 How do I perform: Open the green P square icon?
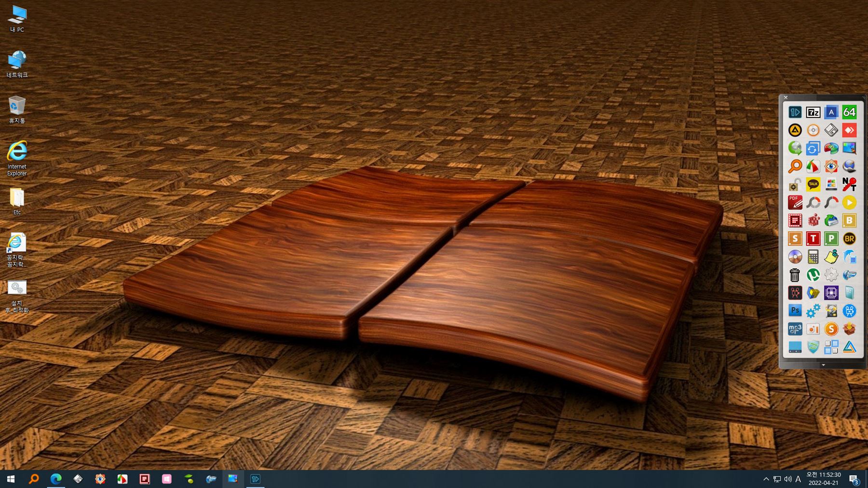pos(831,238)
